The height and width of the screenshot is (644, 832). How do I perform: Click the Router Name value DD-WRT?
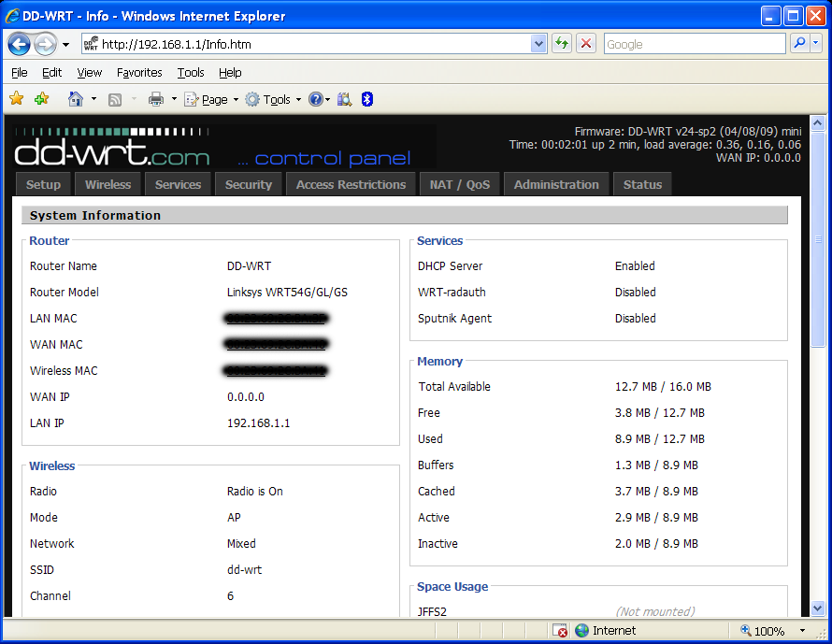pos(249,266)
